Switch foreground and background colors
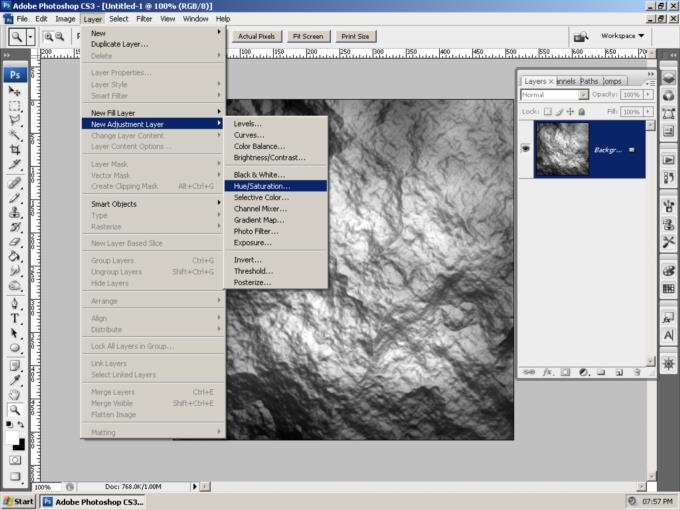This screenshot has width=680, height=510. 20,425
